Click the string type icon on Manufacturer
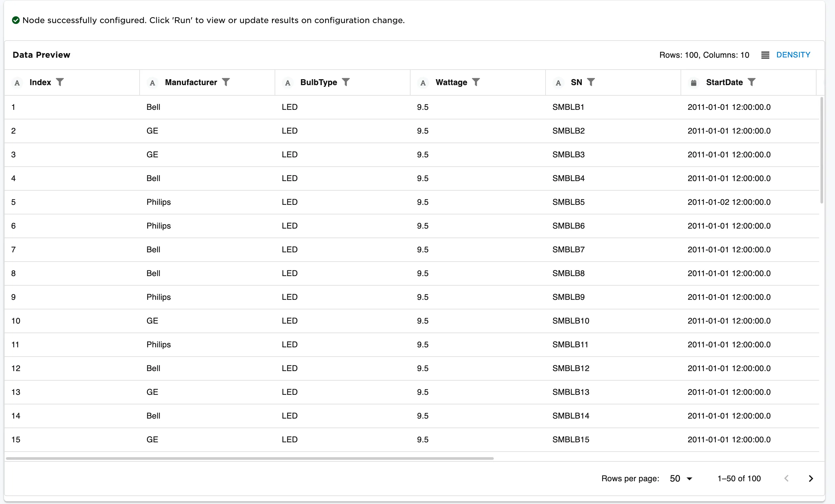 152,83
